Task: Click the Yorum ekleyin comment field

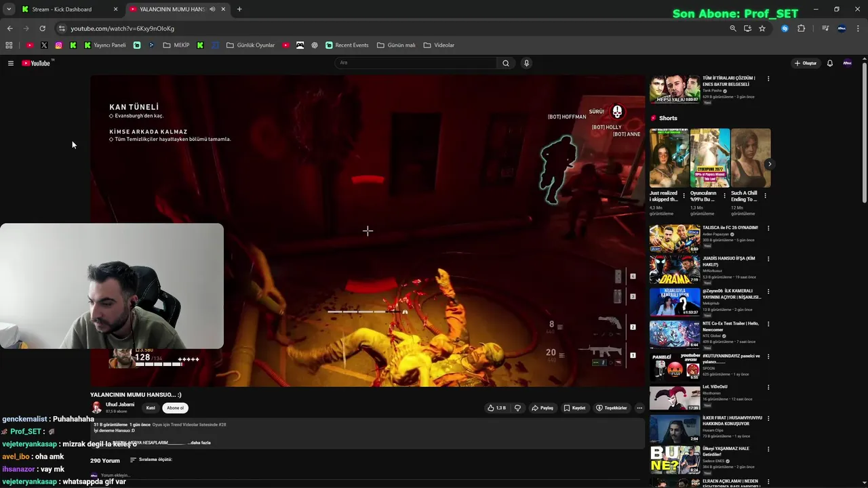Action: click(115, 475)
